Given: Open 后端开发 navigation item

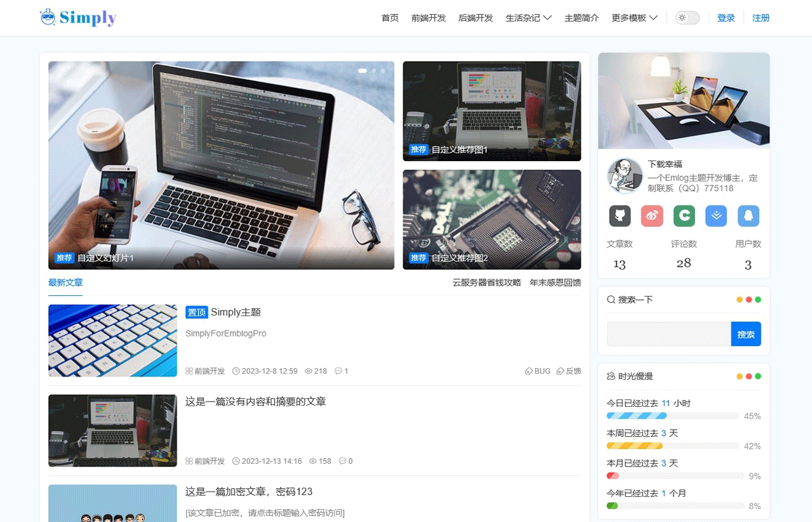Looking at the screenshot, I should (476, 18).
